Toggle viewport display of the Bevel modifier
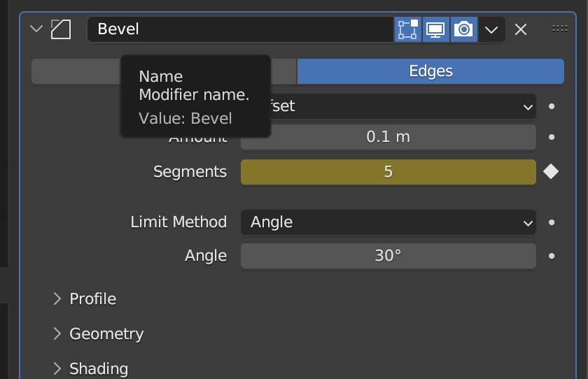Image resolution: width=588 pixels, height=379 pixels. point(435,29)
